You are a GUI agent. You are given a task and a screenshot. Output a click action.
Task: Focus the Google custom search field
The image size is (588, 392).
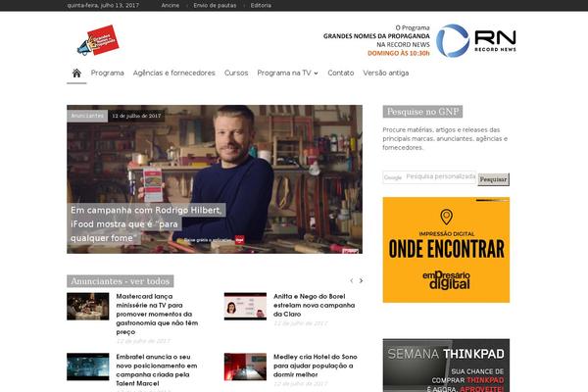pos(429,177)
